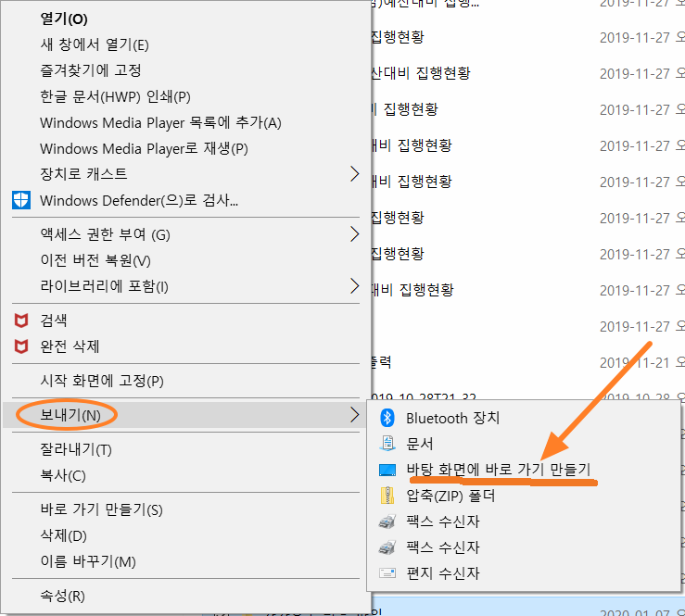The width and height of the screenshot is (685, 616).
Task: Expand the 보내기 submenu arrow
Action: pyautogui.click(x=355, y=414)
